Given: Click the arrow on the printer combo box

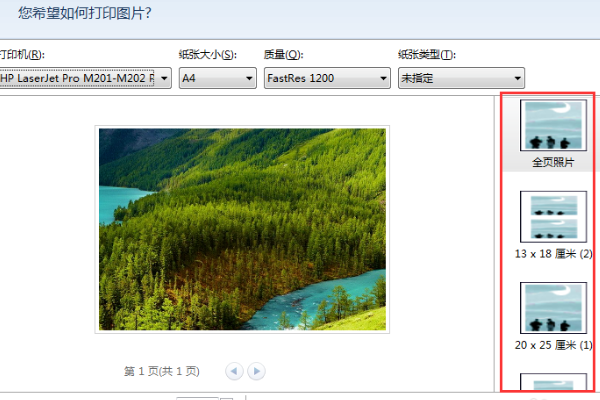Looking at the screenshot, I should click(x=164, y=78).
